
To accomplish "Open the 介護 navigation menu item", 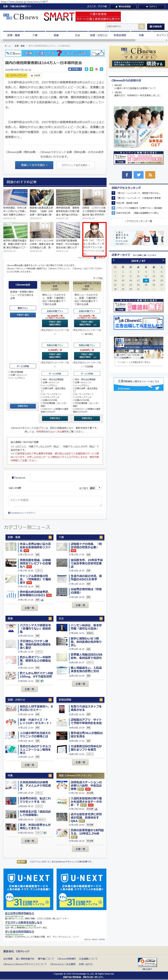I will click(35, 35).
